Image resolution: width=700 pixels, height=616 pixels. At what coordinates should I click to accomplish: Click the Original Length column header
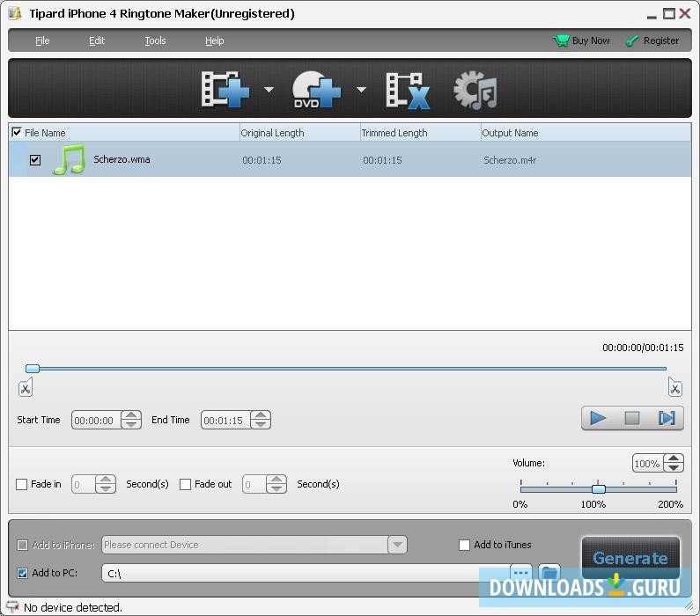click(299, 133)
